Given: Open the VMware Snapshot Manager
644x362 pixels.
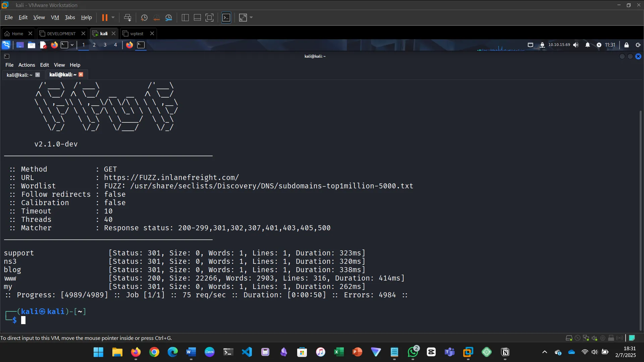Looking at the screenshot, I should (169, 17).
